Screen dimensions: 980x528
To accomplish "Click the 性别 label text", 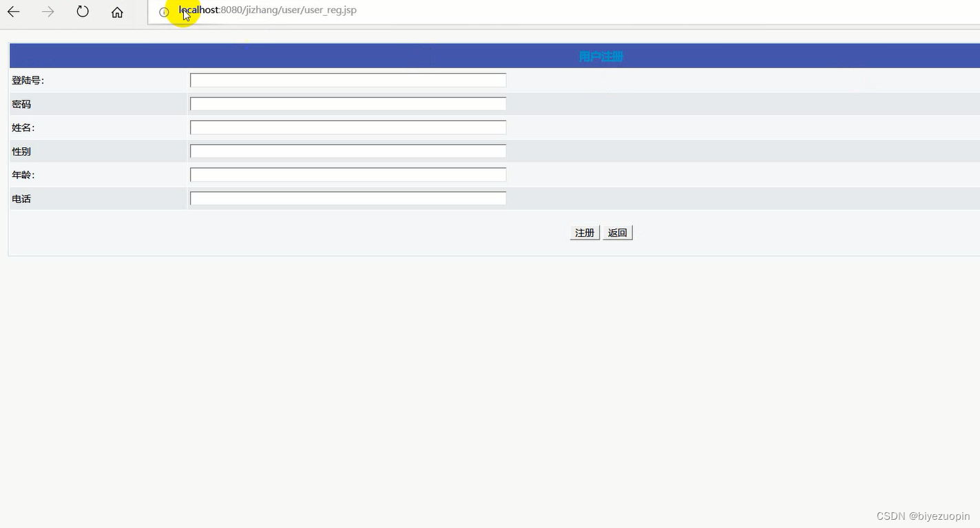I will point(21,151).
